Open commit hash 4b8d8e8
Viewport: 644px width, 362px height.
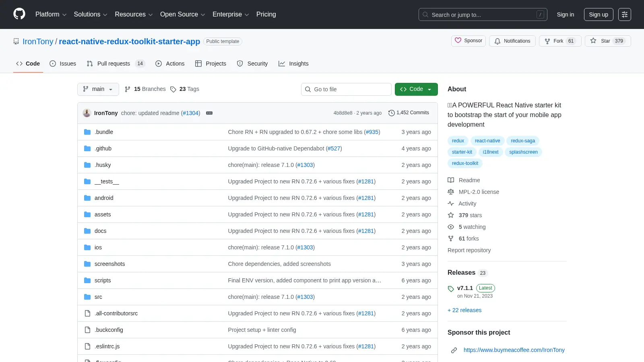click(343, 113)
